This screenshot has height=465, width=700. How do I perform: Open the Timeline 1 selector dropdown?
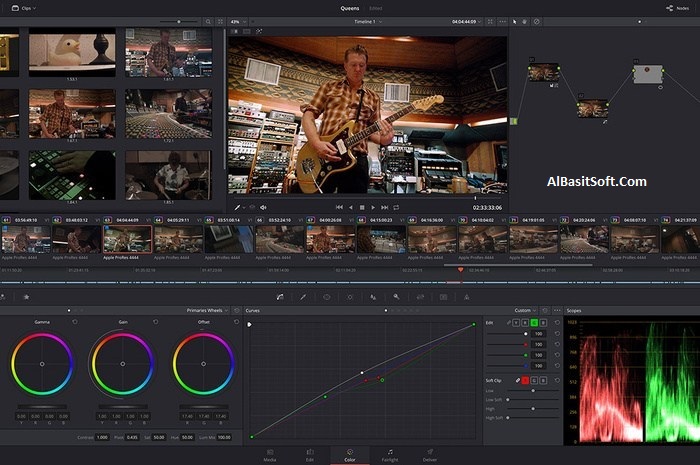(x=368, y=21)
